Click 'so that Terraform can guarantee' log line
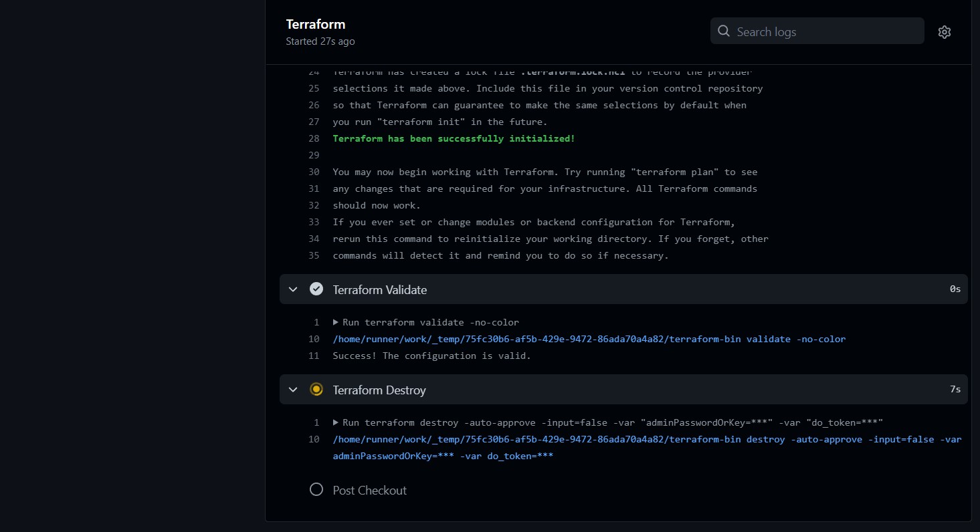This screenshot has height=532, width=980. point(539,105)
